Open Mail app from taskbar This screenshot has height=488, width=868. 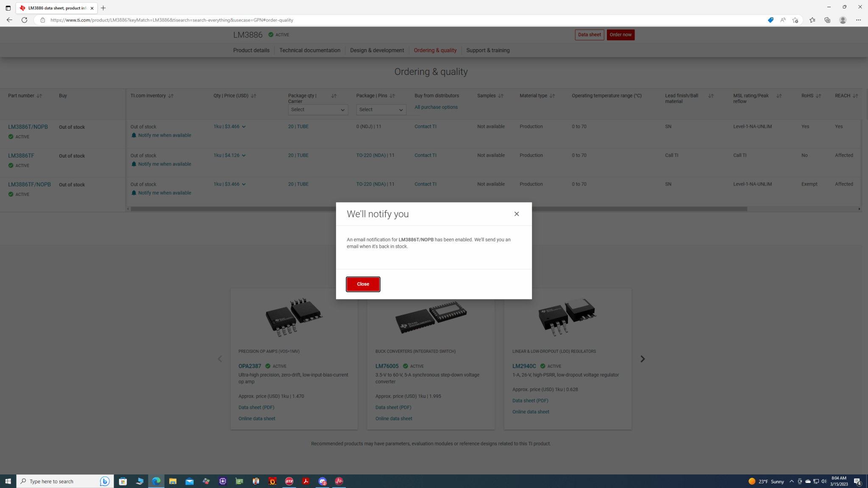pyautogui.click(x=189, y=481)
